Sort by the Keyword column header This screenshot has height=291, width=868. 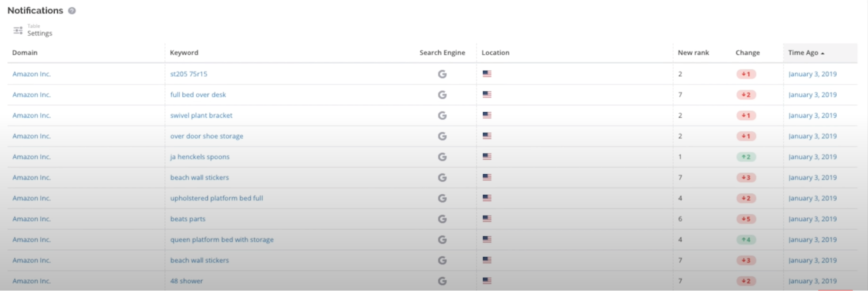click(x=184, y=52)
